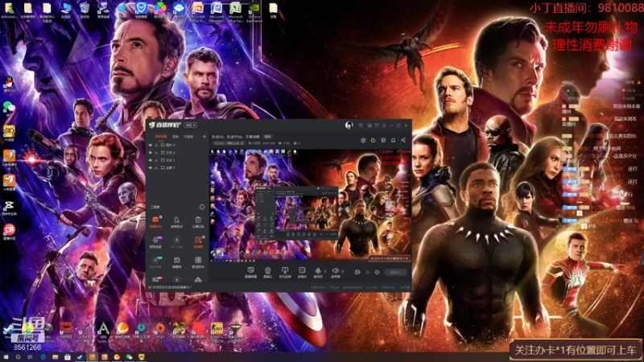644x362 pixels.
Task: Open the user avatar profile
Action: tap(349, 125)
